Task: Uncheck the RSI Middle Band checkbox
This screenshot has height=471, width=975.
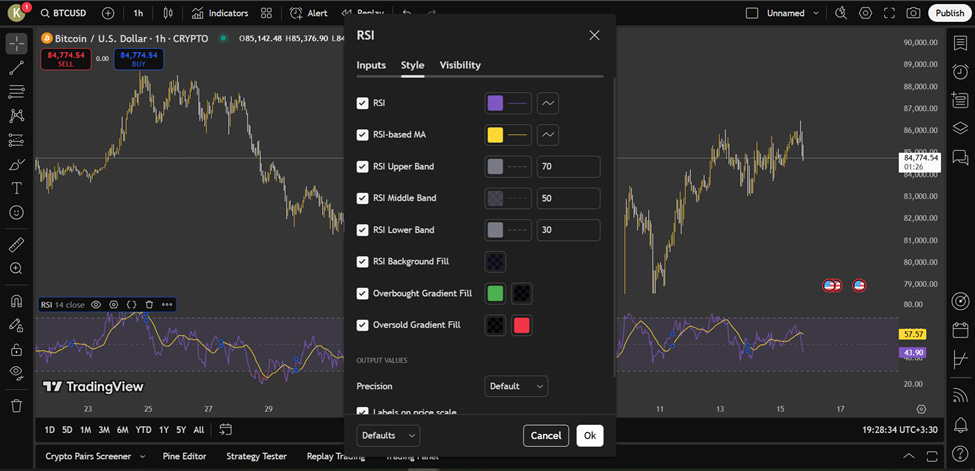Action: tap(363, 198)
